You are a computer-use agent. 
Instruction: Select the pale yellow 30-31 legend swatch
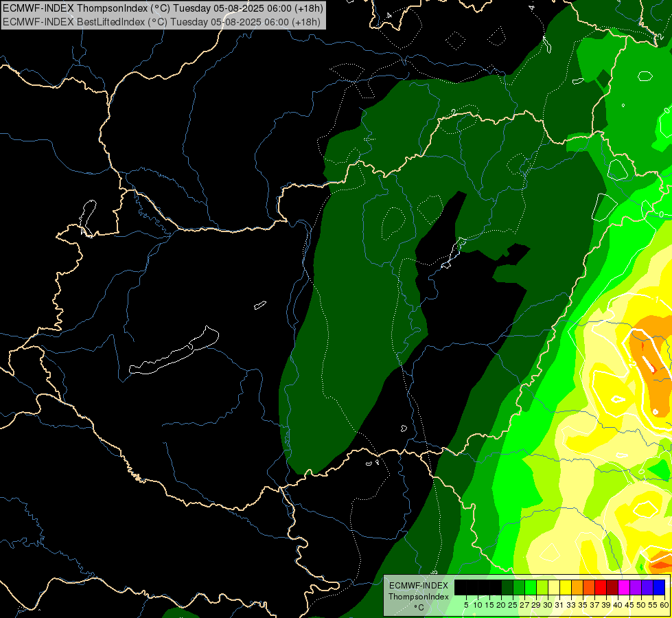click(x=554, y=587)
